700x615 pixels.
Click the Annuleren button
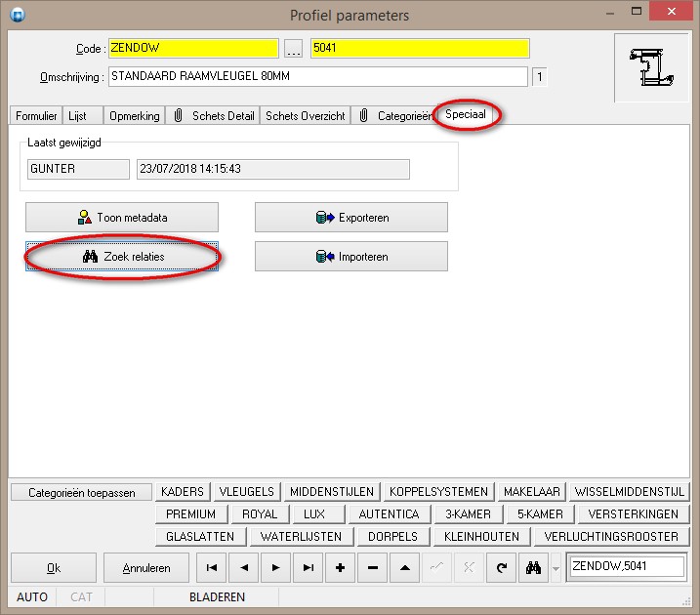146,568
